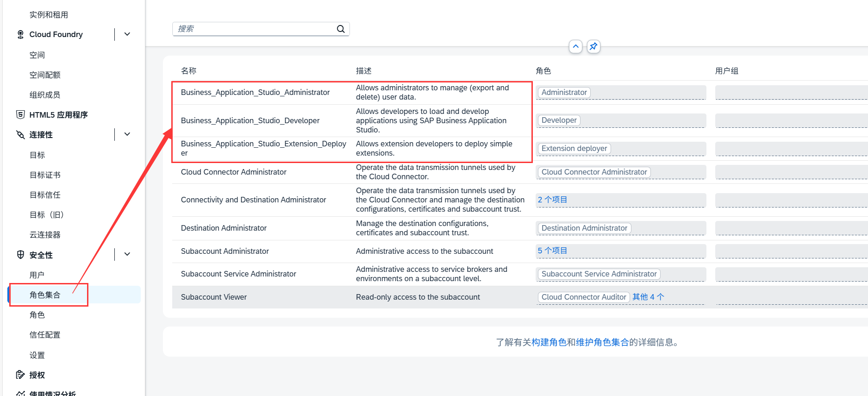The width and height of the screenshot is (868, 396).
Task: Click the Cloud Foundry icon in the sidebar
Action: click(20, 34)
